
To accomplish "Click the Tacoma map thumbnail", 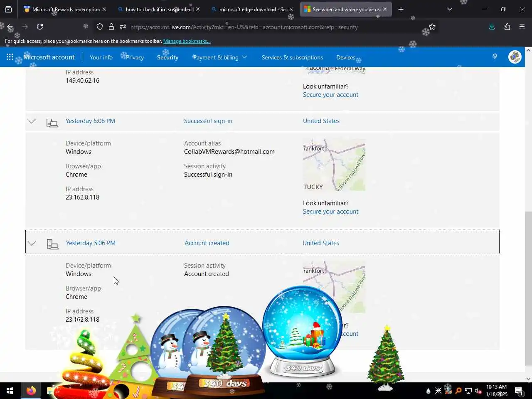I will (334, 71).
